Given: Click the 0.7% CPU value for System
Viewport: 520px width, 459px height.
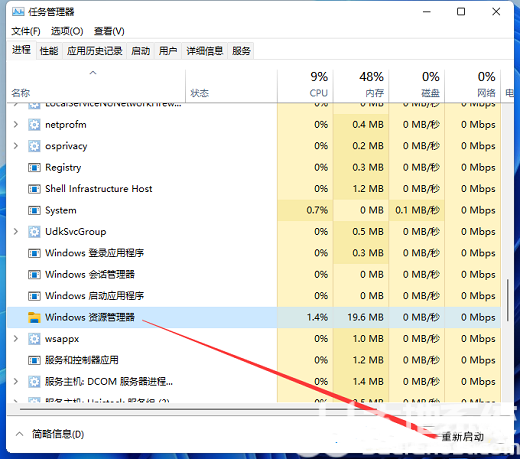Looking at the screenshot, I should click(317, 210).
